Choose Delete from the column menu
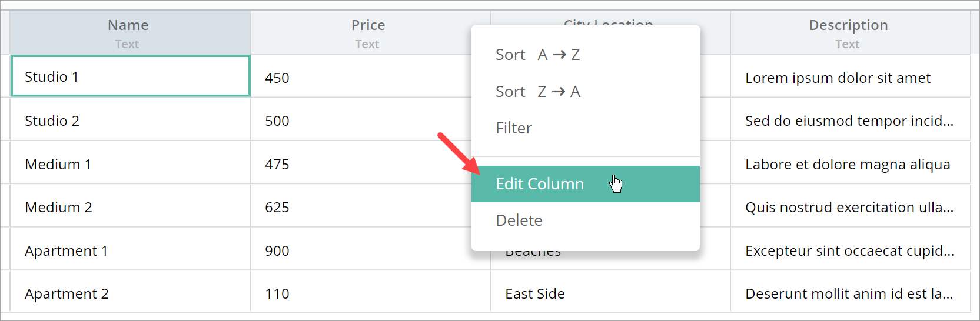 (519, 220)
